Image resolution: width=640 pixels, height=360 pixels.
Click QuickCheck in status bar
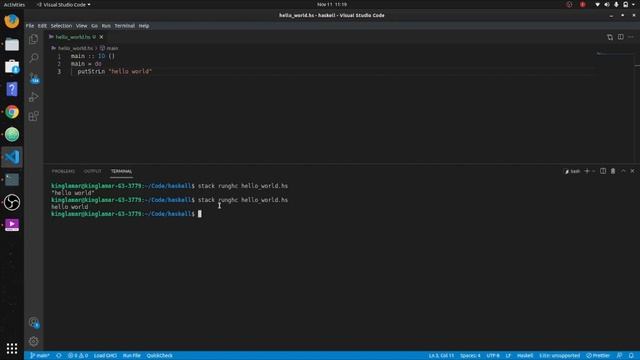point(160,356)
